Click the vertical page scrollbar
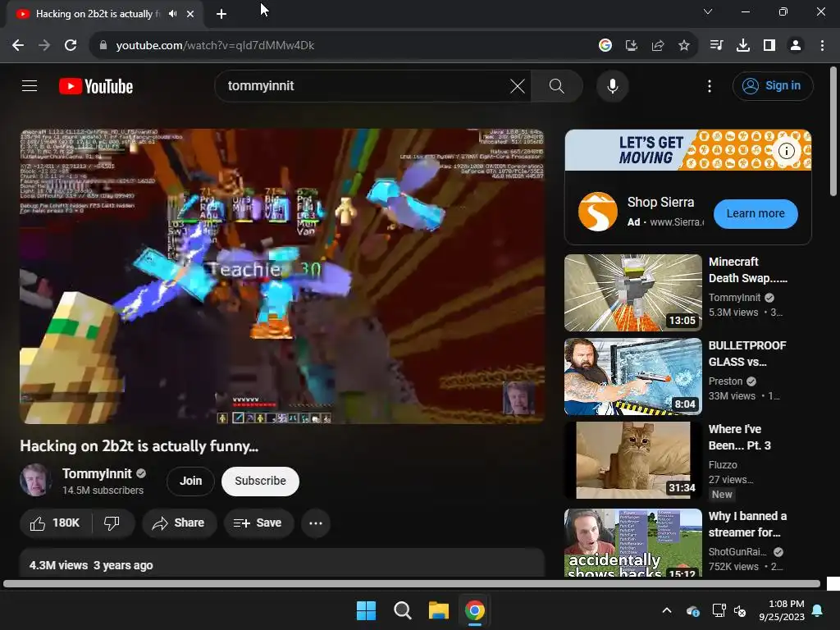The image size is (840, 630). pos(833,131)
